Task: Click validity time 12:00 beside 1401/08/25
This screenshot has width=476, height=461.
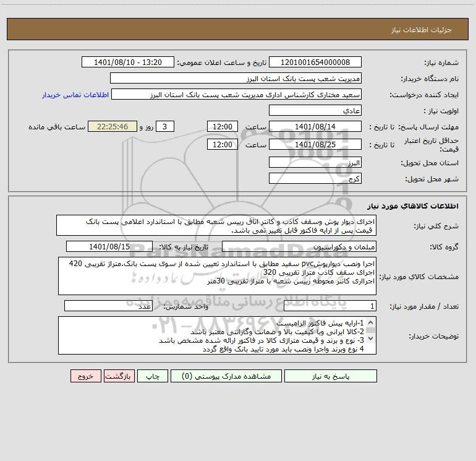Action: (x=222, y=144)
